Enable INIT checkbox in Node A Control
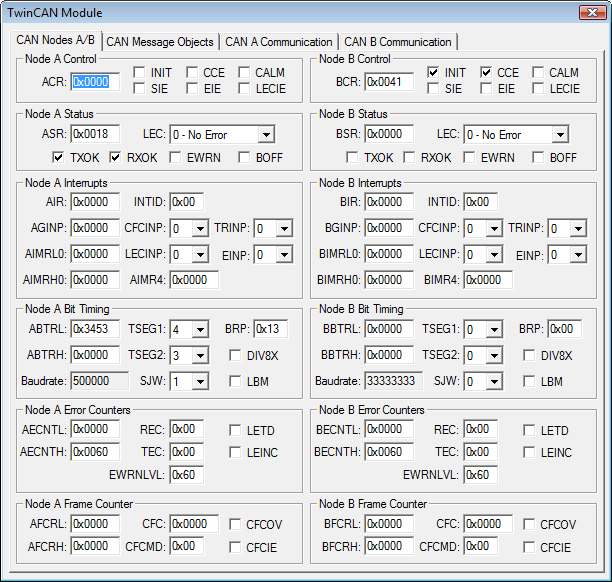612x582 pixels. click(139, 73)
